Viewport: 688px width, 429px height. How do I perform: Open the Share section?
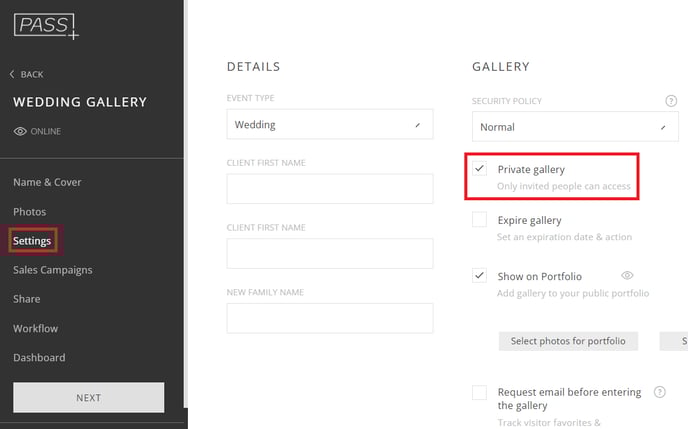pyautogui.click(x=26, y=299)
